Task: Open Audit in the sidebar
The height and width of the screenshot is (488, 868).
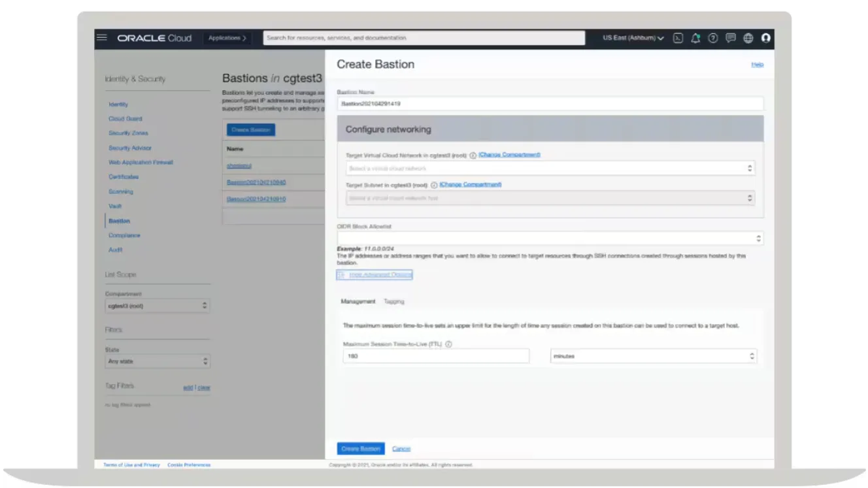Action: [x=115, y=250]
